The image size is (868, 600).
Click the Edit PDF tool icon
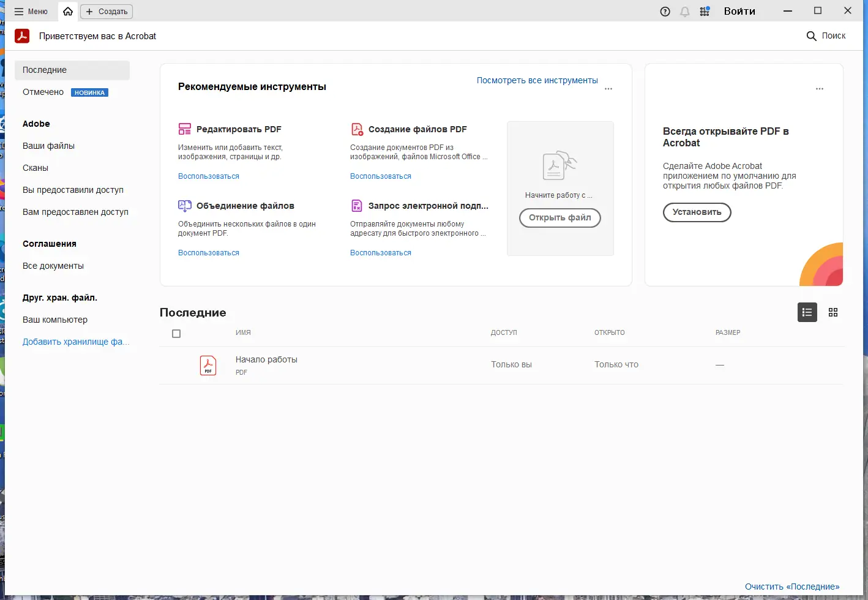tap(185, 129)
